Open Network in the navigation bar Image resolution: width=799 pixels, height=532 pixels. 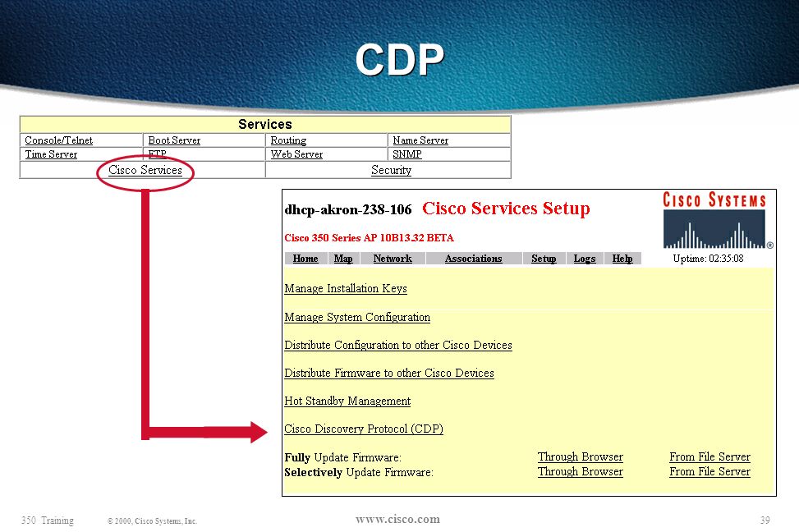tap(393, 259)
